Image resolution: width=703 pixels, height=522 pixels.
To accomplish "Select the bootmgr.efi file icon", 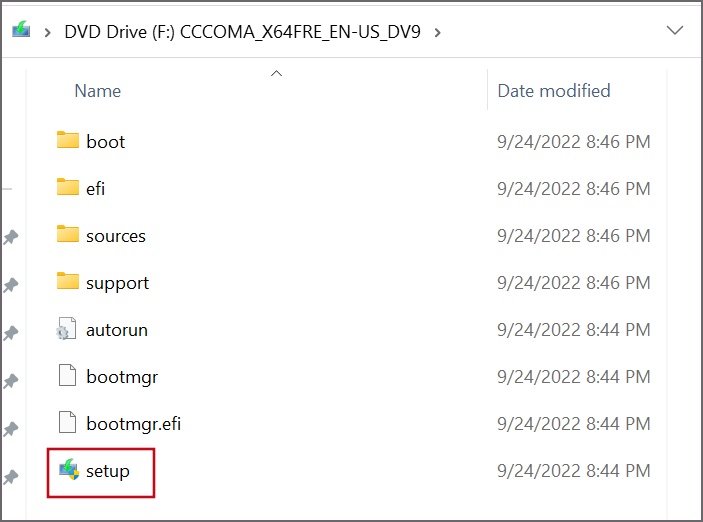I will pos(67,422).
